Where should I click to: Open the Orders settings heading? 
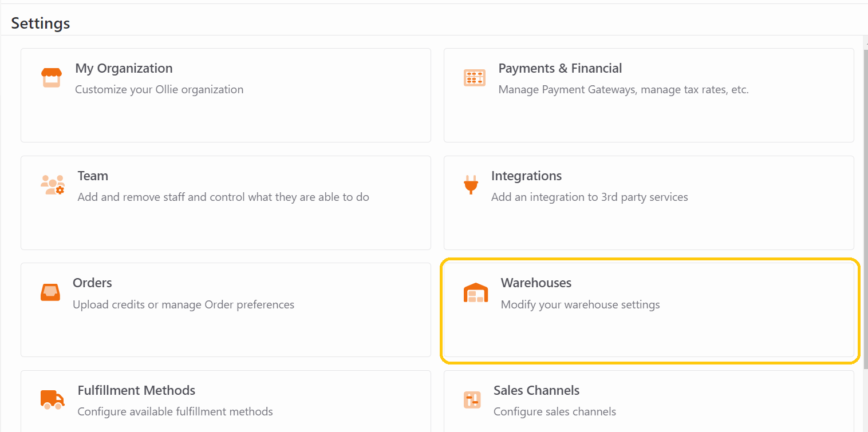(x=92, y=283)
